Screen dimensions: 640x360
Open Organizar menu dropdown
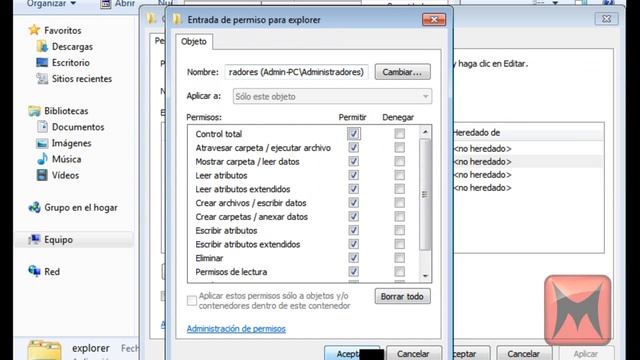(x=51, y=4)
